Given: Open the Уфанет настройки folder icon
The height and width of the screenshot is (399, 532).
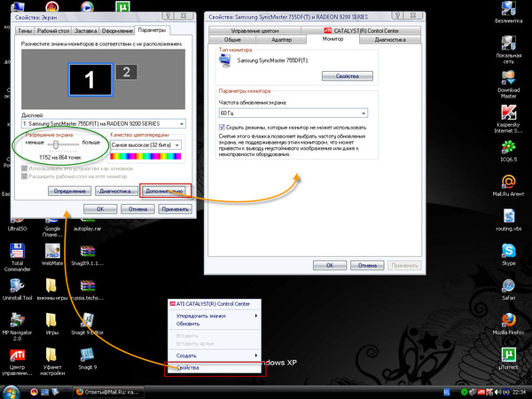Looking at the screenshot, I should (51, 356).
